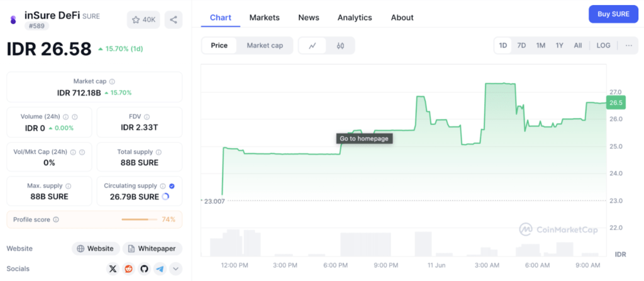Screen dimensions: 644x281
Task: Click the share icon next to 40K
Action: [174, 19]
